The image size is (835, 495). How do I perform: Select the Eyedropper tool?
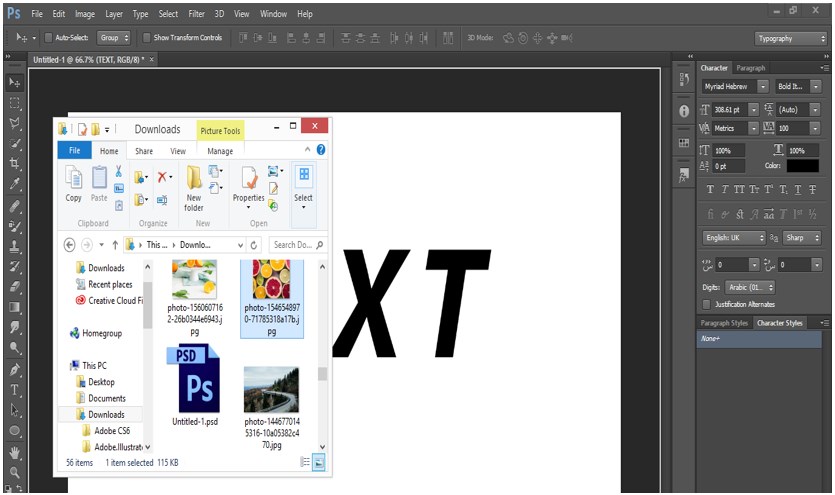14,184
